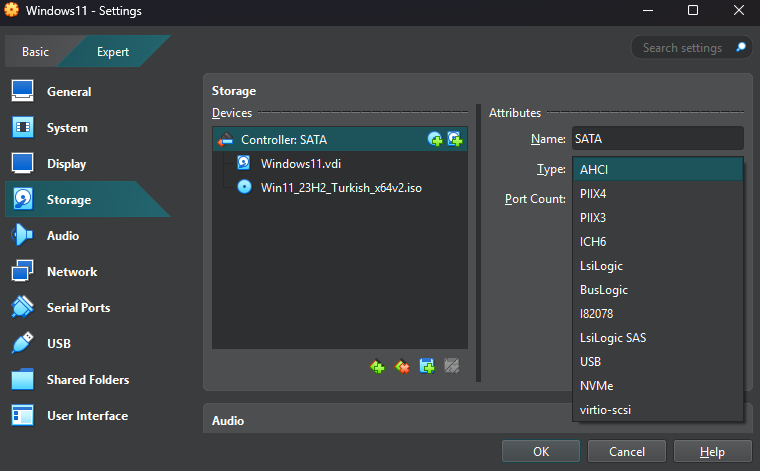
Task: Click the controller Name field
Action: (x=658, y=139)
